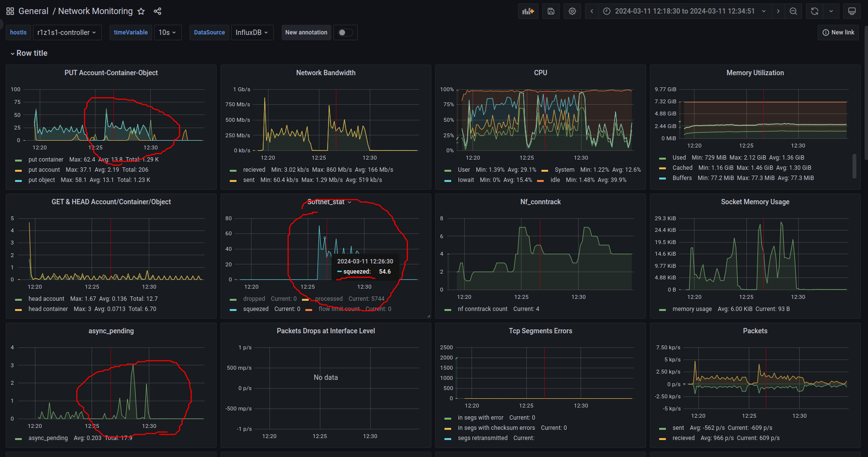Go to General folder in breadcrumb
The height and width of the screenshot is (457, 868).
33,11
